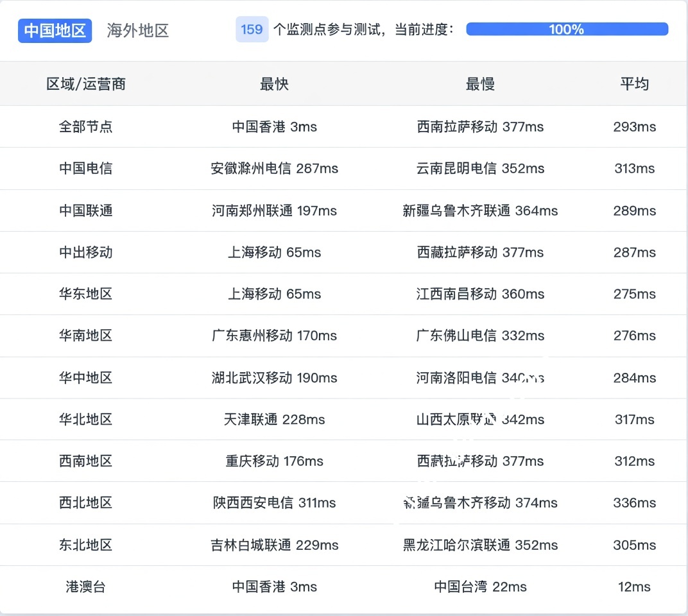Click the 黑龙江哈尔滨联通 352ms cell
The width and height of the screenshot is (688, 616).
pyautogui.click(x=480, y=545)
